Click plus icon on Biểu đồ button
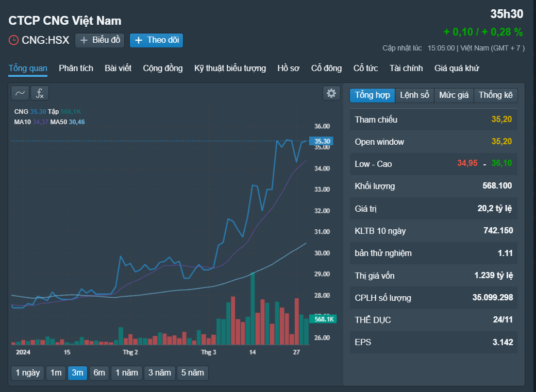 coord(83,40)
